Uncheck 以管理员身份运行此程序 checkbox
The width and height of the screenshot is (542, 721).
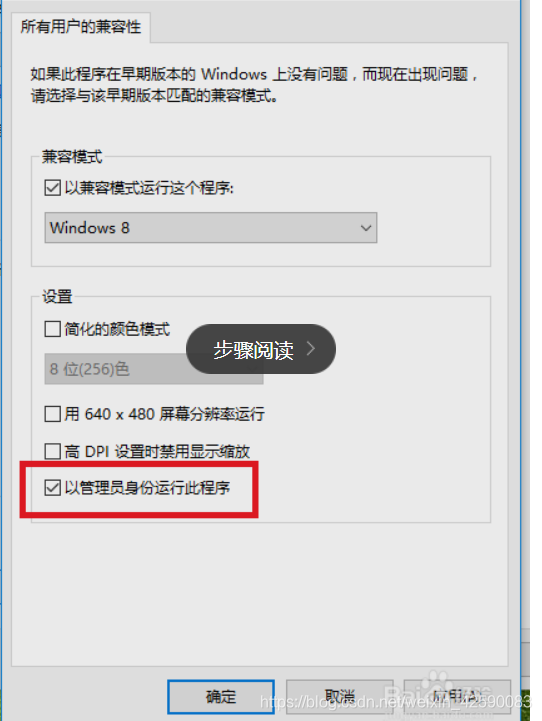52,488
